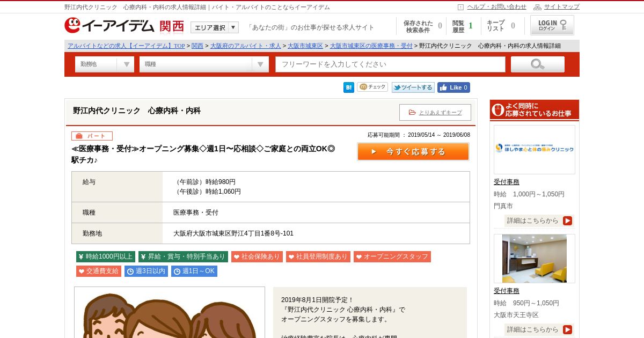The width and height of the screenshot is (644, 338).
Task: Click the sitemap tree icon
Action: 537,7
